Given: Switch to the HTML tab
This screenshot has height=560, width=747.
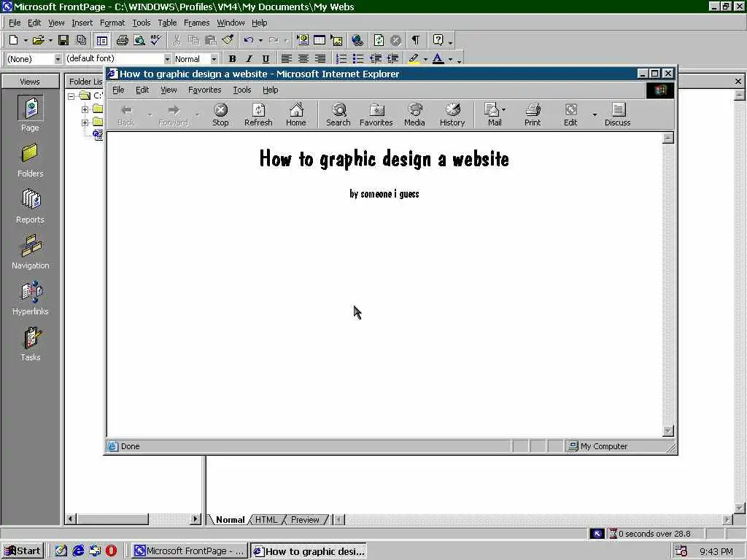Looking at the screenshot, I should click(266, 519).
